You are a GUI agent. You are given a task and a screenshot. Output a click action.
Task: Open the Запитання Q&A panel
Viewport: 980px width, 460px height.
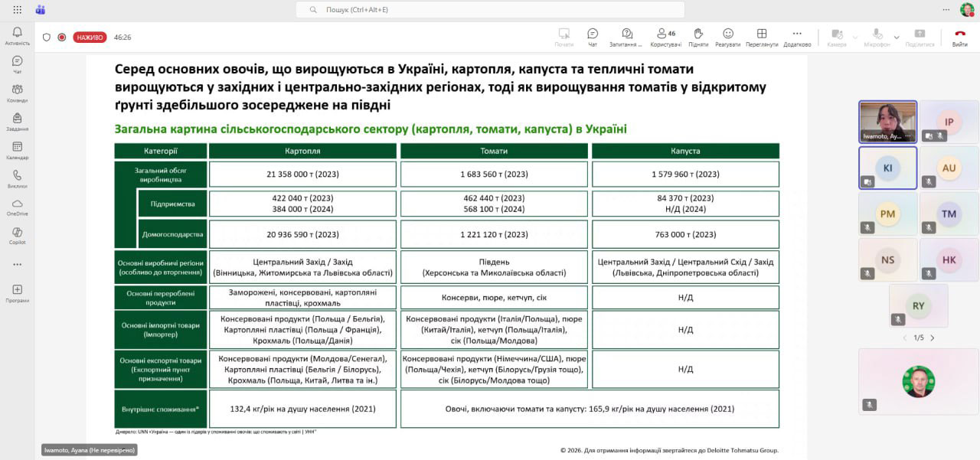click(626, 37)
